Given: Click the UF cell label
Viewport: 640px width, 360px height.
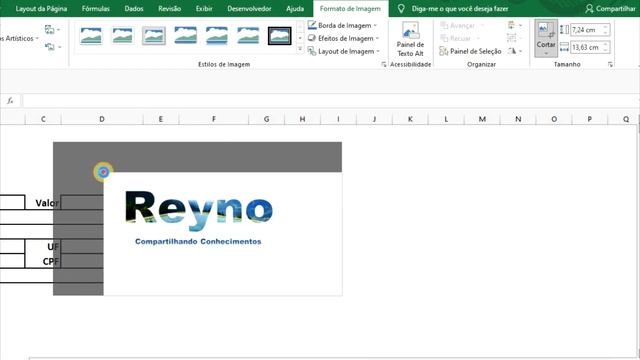Looking at the screenshot, I should click(53, 247).
